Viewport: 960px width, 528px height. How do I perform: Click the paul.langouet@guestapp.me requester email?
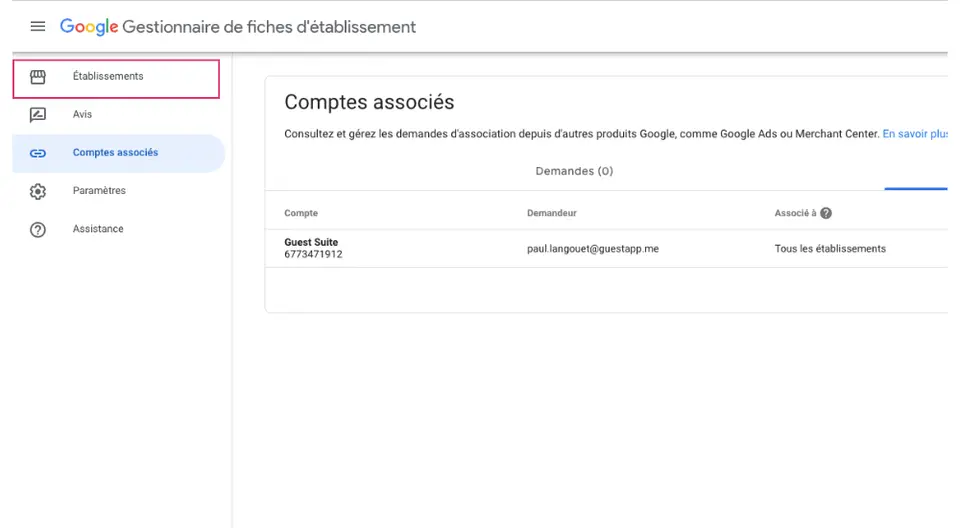click(593, 249)
